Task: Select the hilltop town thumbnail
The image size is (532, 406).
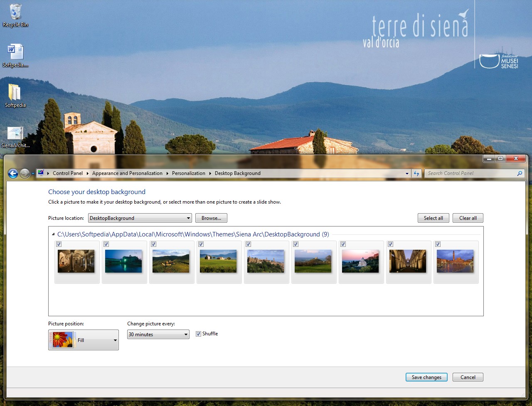Action: pos(266,261)
